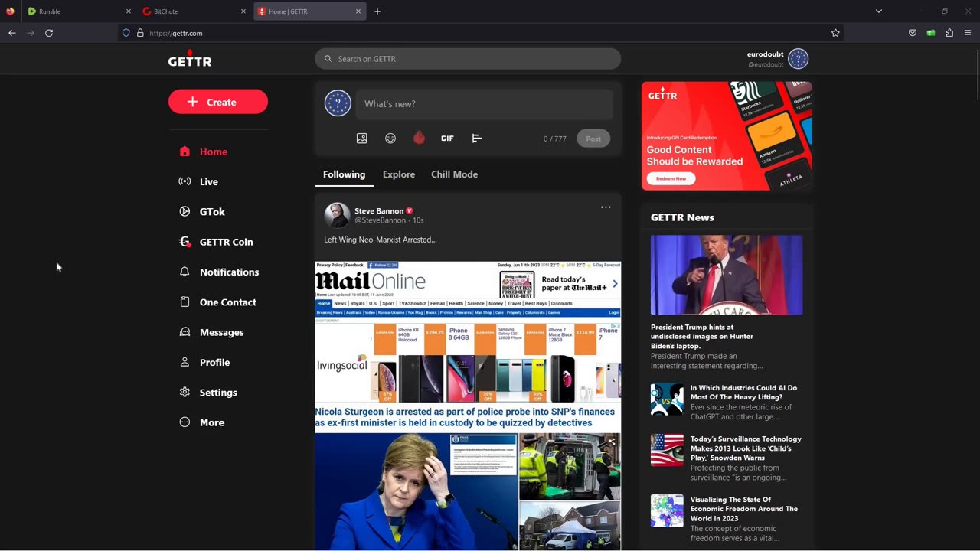Focus the Search on GETTR field

pos(468,59)
